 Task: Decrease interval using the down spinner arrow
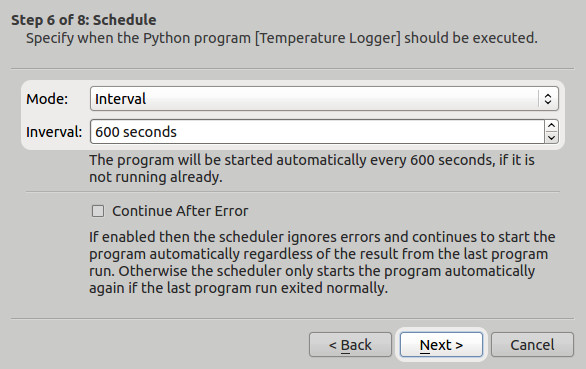(551, 138)
